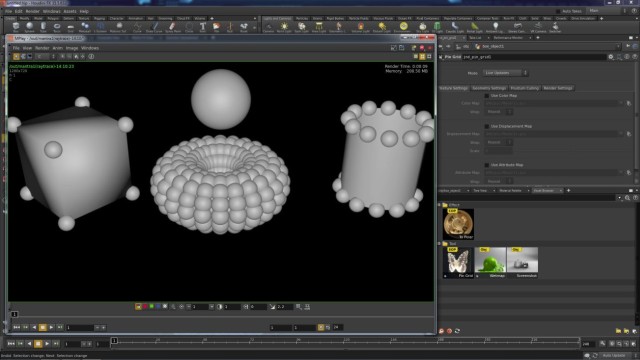
Task: Open the MPlay Render menu
Action: point(42,48)
